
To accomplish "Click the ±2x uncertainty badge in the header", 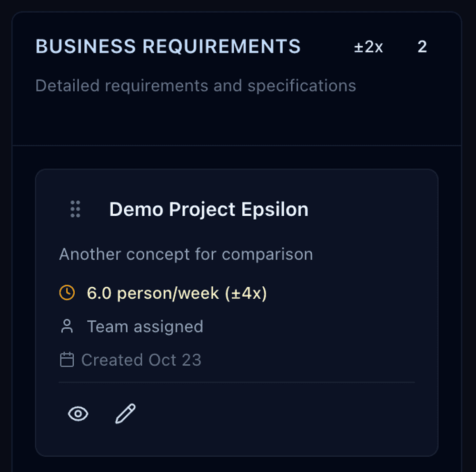I will pyautogui.click(x=368, y=46).
